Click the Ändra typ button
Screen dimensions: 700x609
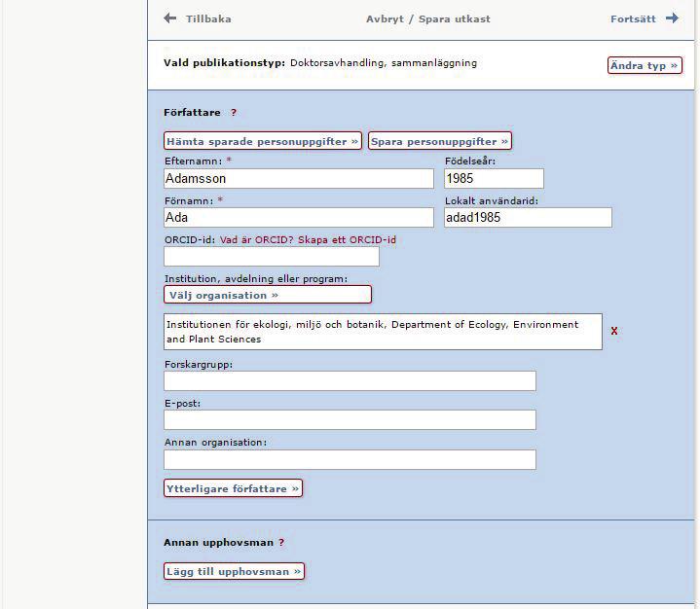645,65
